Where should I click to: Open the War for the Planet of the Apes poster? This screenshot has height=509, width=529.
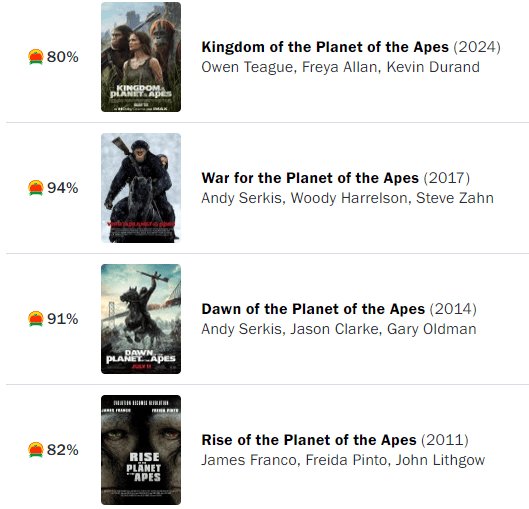[x=141, y=188]
